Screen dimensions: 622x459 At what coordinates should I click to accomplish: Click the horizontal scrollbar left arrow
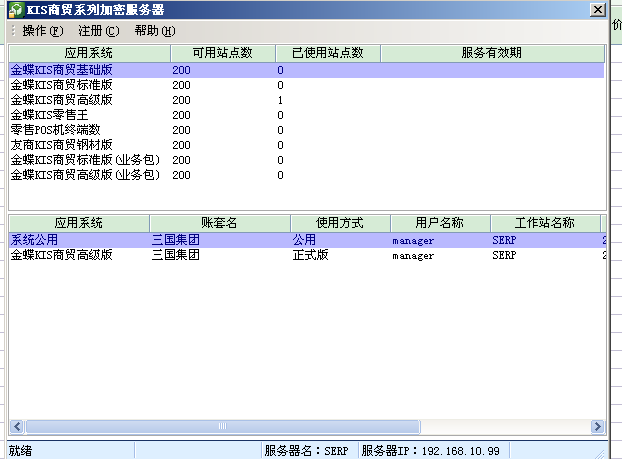pyautogui.click(x=17, y=426)
